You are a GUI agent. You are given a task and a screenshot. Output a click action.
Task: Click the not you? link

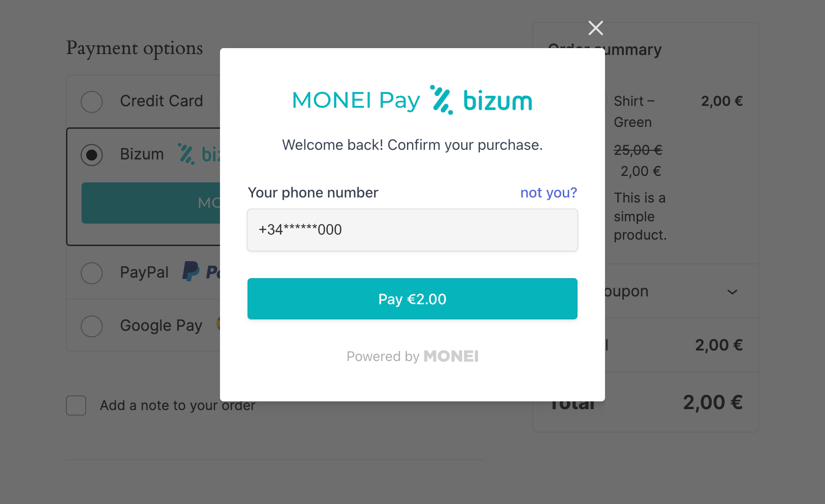(548, 193)
